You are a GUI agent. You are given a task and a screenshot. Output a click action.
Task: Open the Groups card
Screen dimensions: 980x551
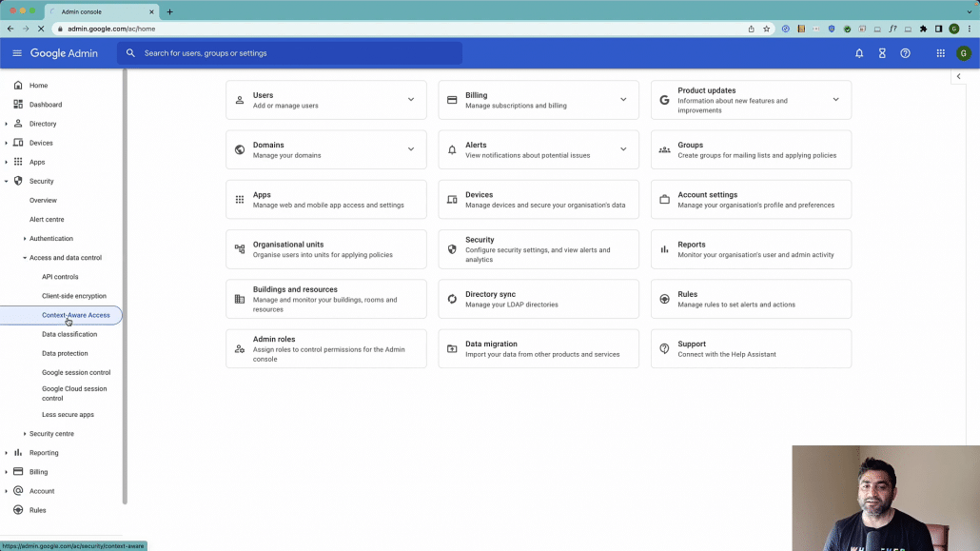(751, 149)
